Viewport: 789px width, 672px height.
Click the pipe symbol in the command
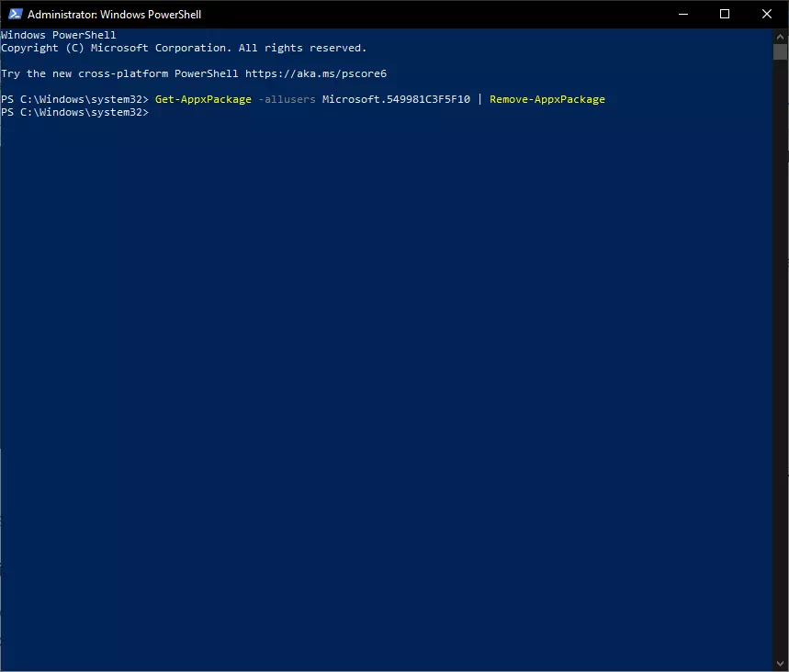point(479,99)
